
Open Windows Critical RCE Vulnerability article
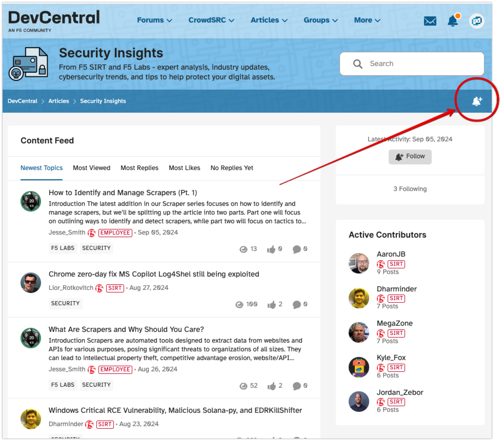[x=175, y=410]
